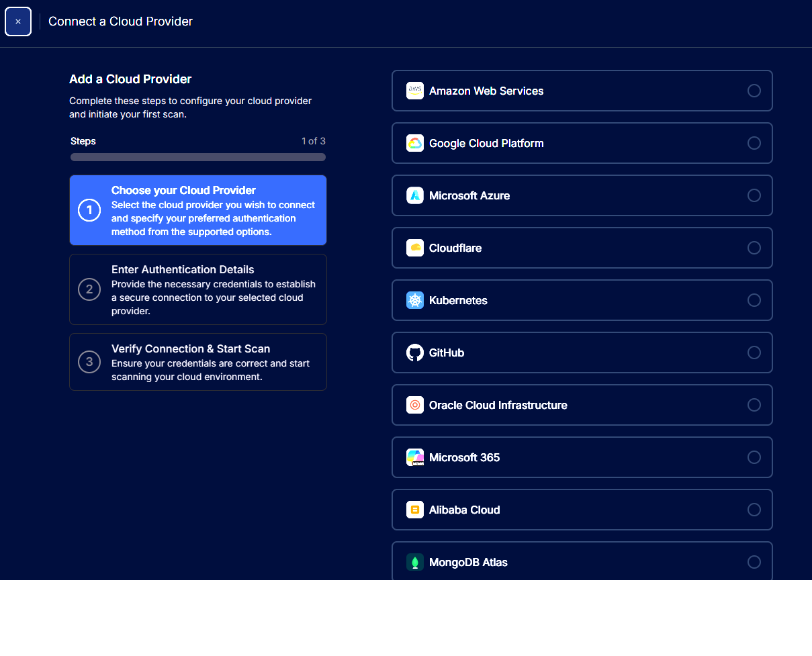Select the Kubernetes radio button
The image size is (812, 656).
coord(754,300)
